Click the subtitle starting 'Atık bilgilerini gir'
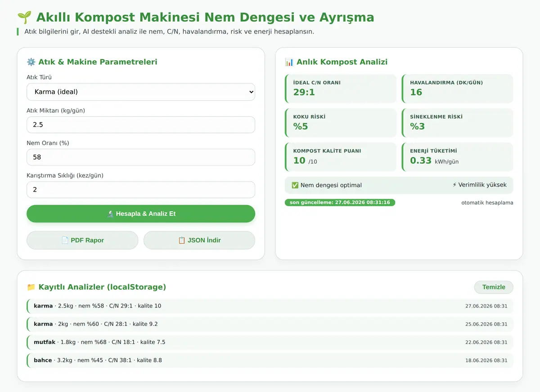Image resolution: width=540 pixels, height=392 pixels. 169,32
